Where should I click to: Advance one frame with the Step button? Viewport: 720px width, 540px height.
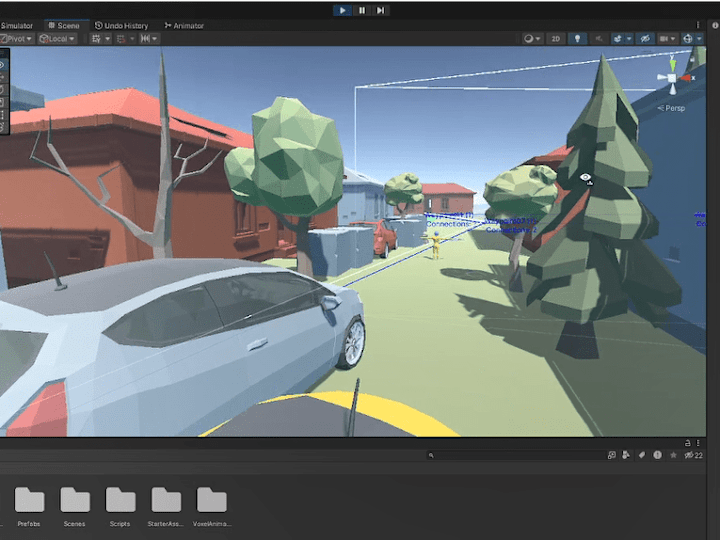(x=380, y=10)
